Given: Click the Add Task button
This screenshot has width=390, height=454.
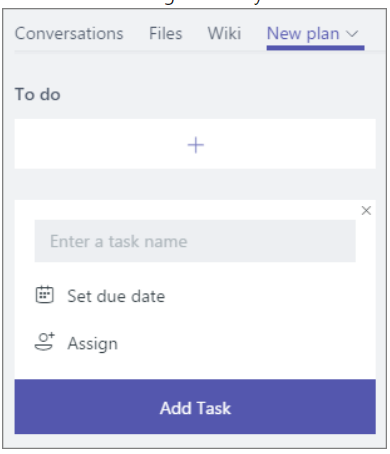Looking at the screenshot, I should 195,406.
